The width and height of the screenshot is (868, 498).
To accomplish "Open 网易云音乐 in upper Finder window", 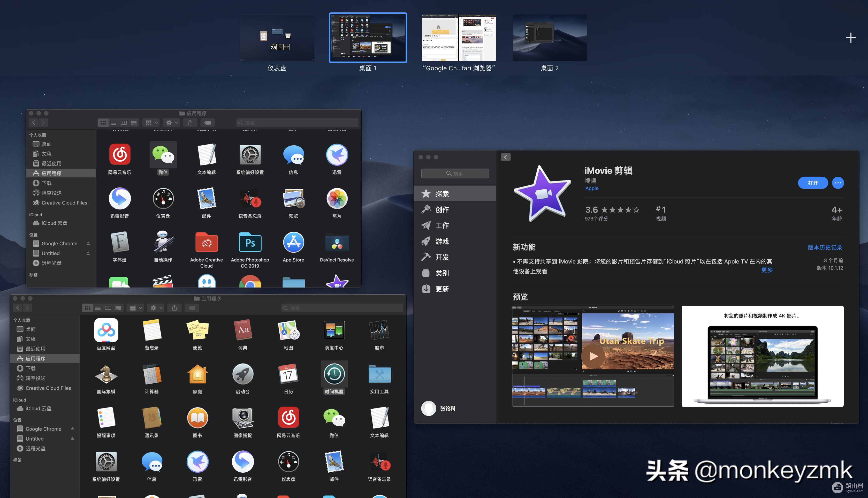I will pyautogui.click(x=120, y=155).
